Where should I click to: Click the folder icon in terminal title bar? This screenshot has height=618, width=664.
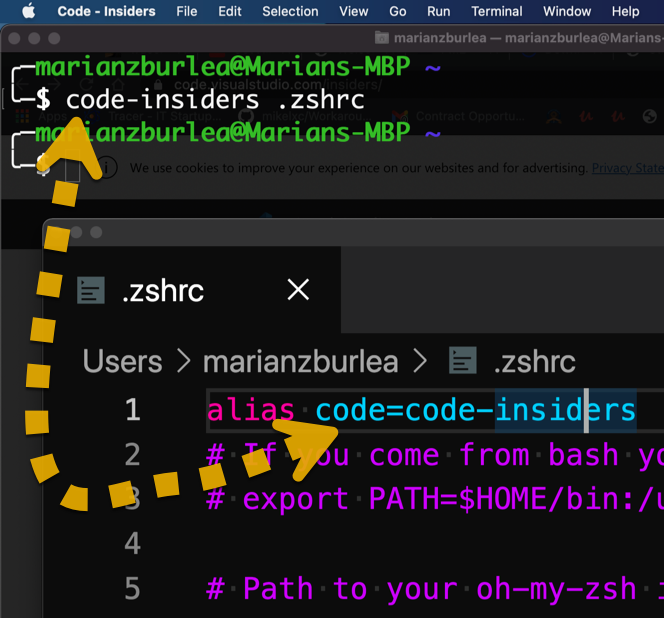pyautogui.click(x=382, y=38)
